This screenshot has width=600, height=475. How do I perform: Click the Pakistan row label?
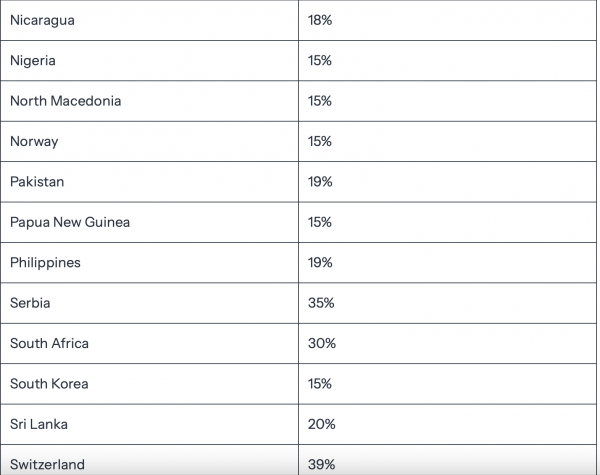point(37,182)
